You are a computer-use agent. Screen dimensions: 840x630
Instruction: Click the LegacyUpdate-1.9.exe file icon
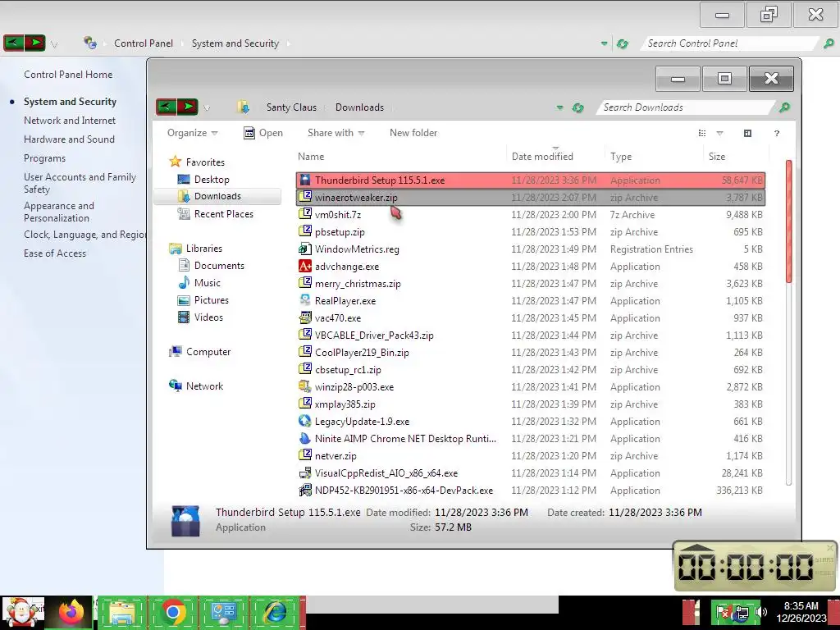(x=305, y=421)
